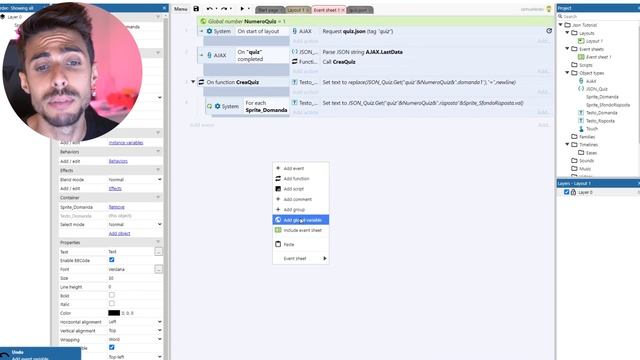This screenshot has width=640, height=360.
Task: Click the black Color swatch
Action: pyautogui.click(x=114, y=313)
